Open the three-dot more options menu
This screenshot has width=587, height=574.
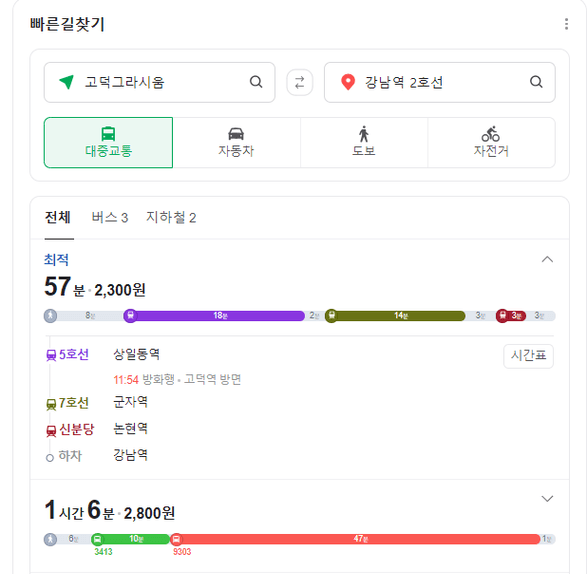pyautogui.click(x=566, y=24)
